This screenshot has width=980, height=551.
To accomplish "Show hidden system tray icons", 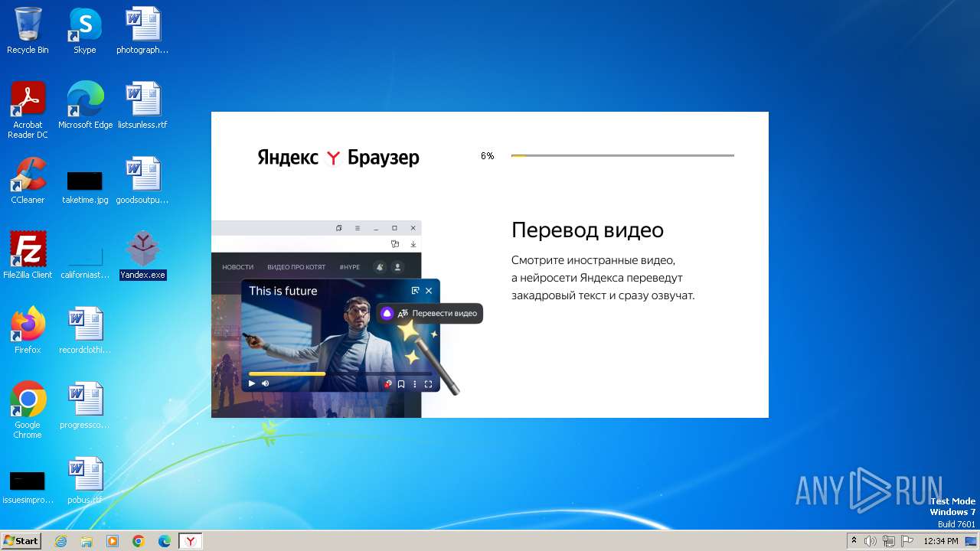I will (x=854, y=540).
